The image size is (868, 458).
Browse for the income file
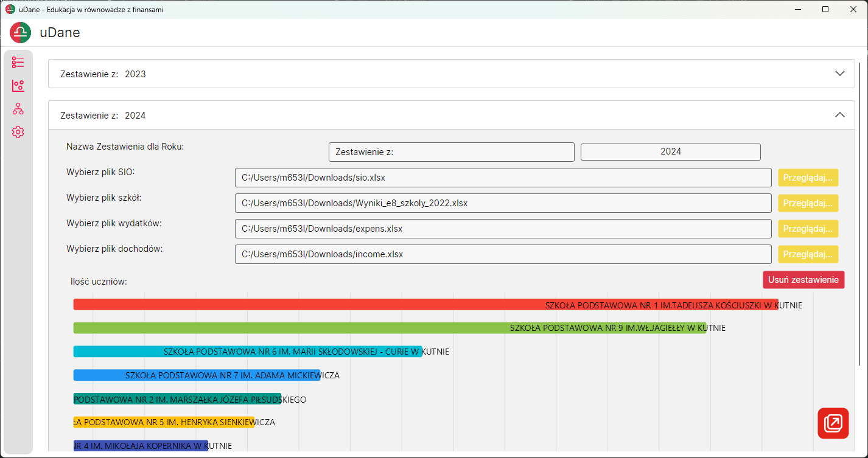[808, 254]
